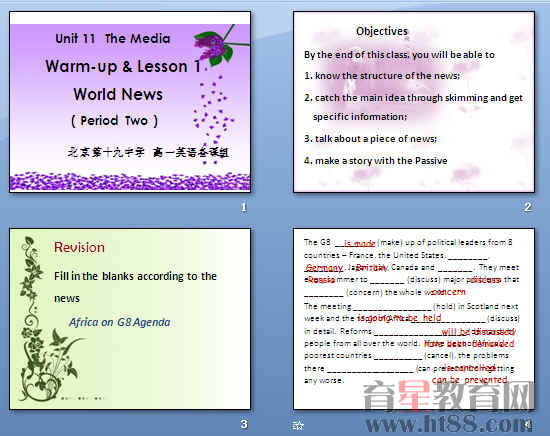Click the 'World News' title text
550x436 pixels.
coord(118,94)
